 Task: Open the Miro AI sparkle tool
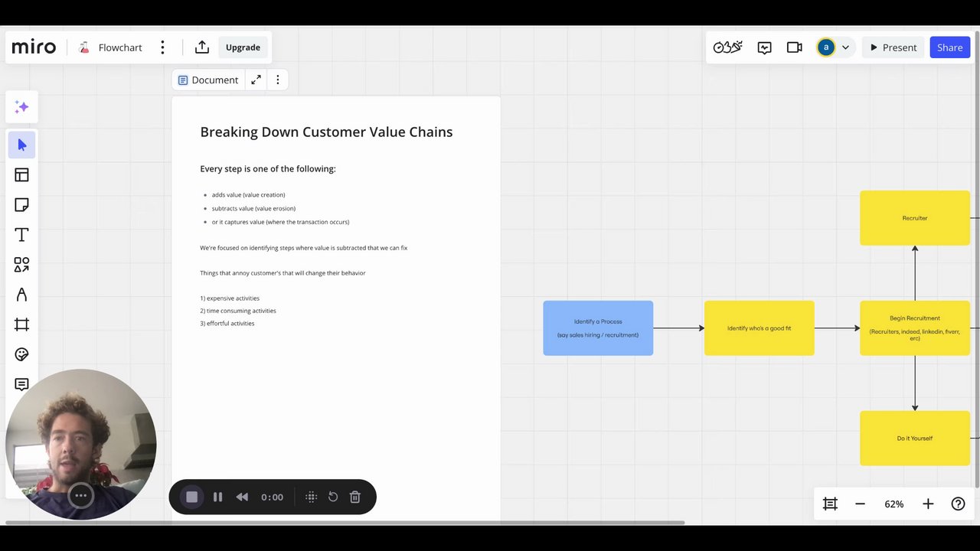click(x=21, y=107)
